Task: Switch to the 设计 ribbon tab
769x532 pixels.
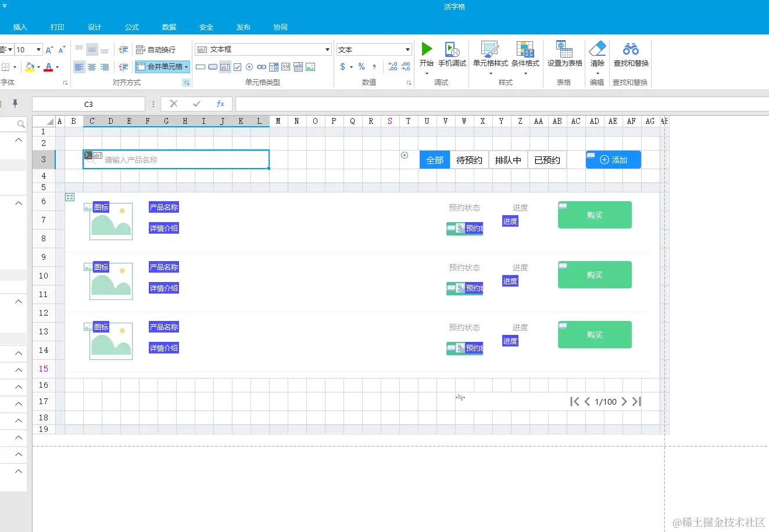Action: tap(95, 27)
